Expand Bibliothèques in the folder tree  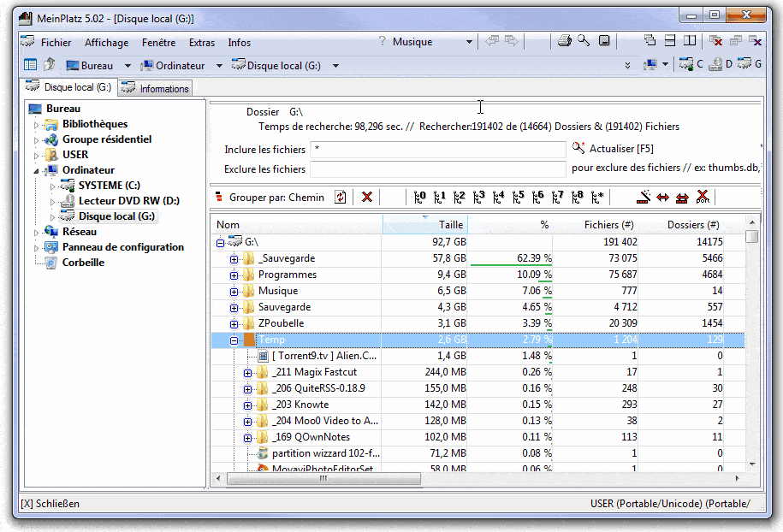click(36, 125)
